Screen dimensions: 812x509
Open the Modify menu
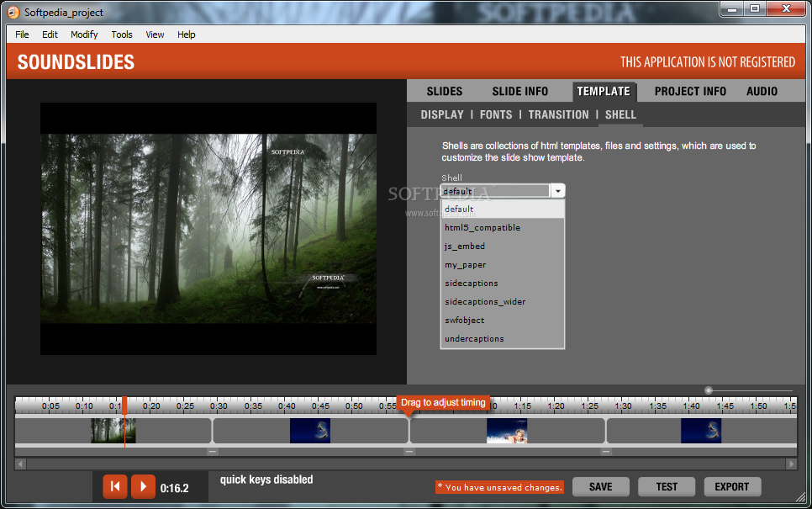[x=84, y=34]
